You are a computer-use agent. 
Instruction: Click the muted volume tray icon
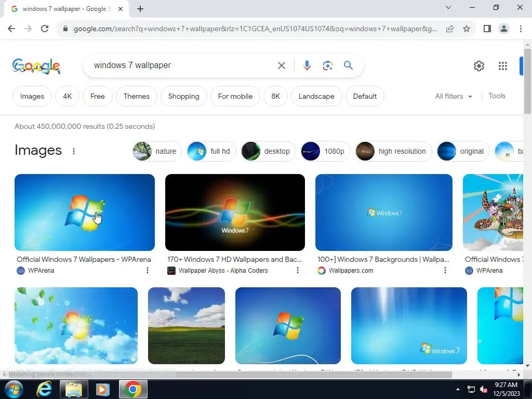pos(484,390)
